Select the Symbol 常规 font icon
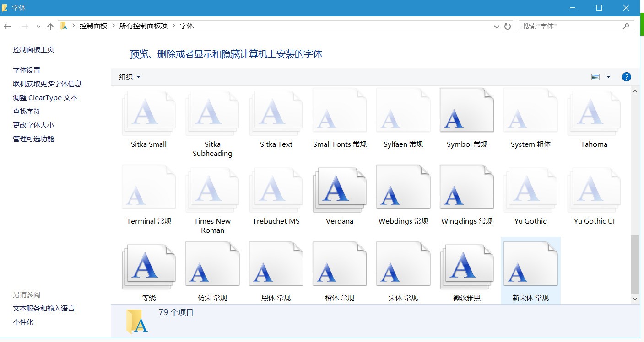Screen dimensions: 644x342 (467, 110)
